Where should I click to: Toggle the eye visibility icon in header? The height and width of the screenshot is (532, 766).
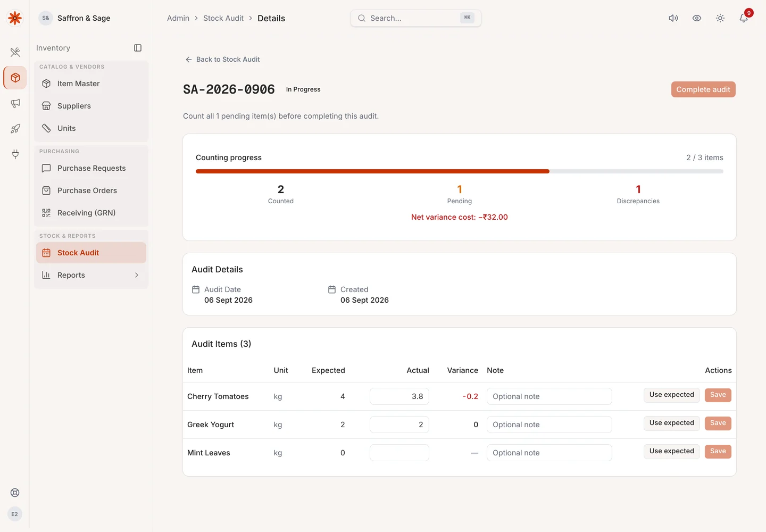point(697,18)
